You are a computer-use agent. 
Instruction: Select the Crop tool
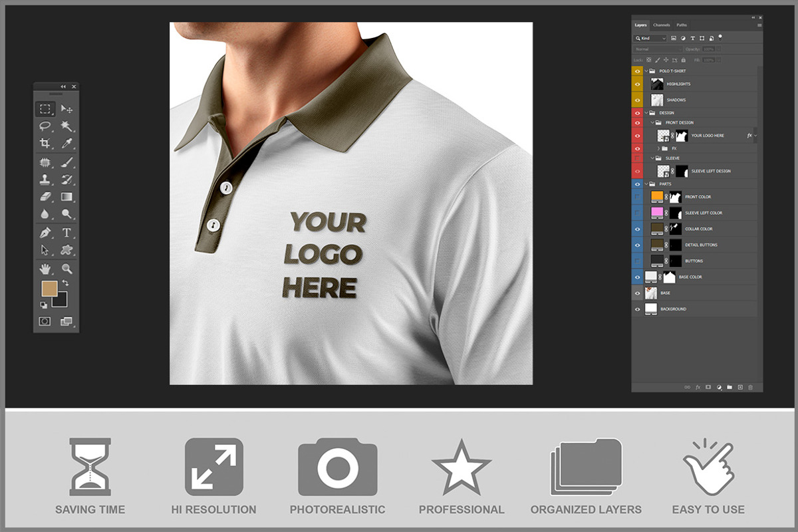[45, 143]
